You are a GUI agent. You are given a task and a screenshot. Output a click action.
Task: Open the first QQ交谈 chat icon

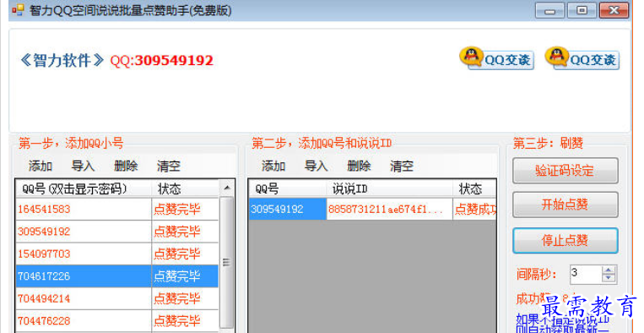pos(496,59)
